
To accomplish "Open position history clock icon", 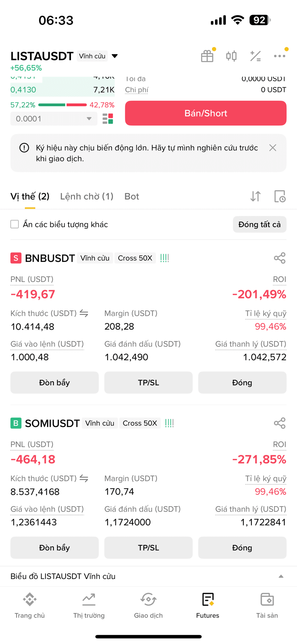I will (280, 196).
